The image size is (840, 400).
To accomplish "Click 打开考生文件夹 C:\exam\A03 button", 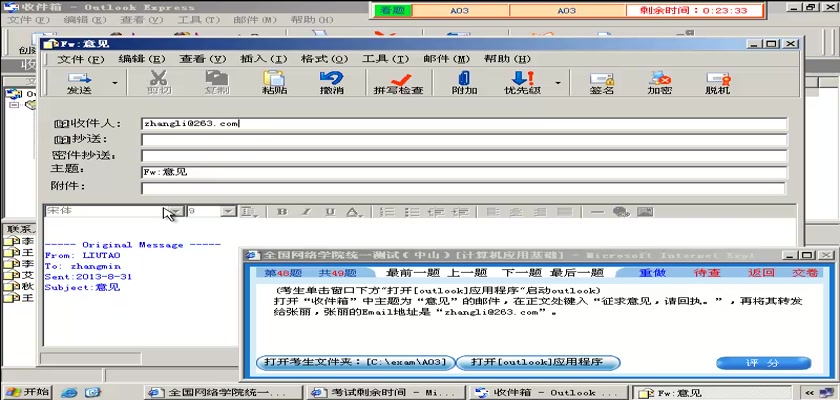I will (x=356, y=362).
